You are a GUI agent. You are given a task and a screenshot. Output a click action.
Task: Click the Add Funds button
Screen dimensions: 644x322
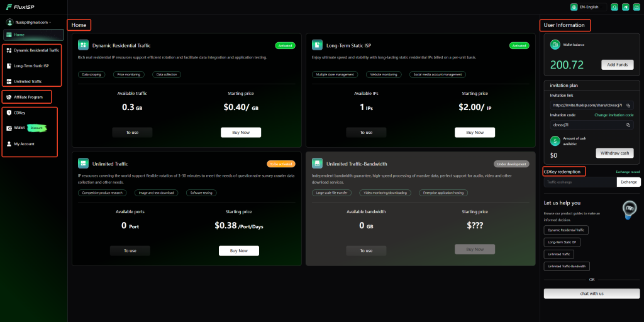click(618, 65)
